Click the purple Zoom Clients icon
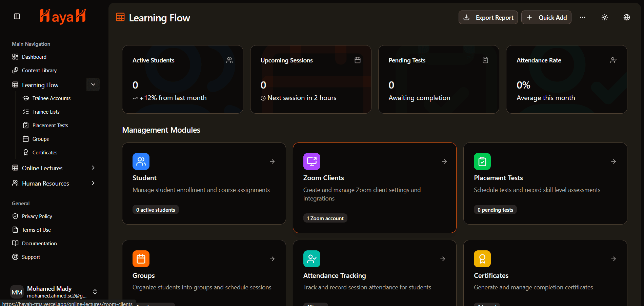This screenshot has width=644, height=306. [312, 161]
